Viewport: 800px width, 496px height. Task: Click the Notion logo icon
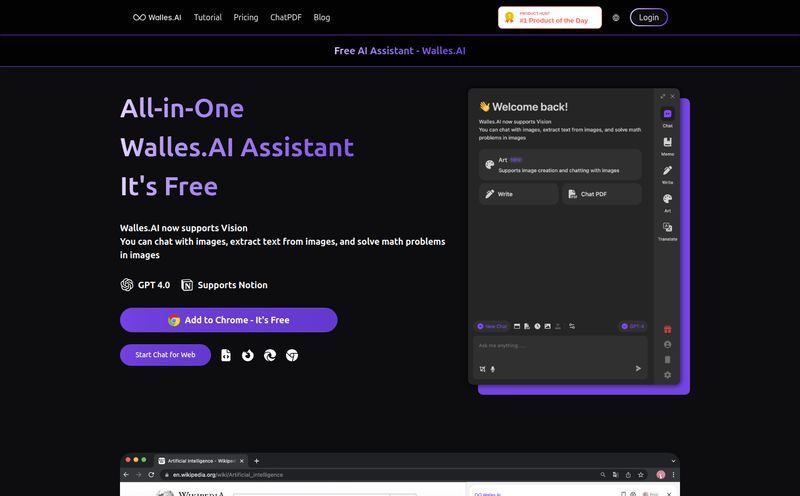point(187,285)
